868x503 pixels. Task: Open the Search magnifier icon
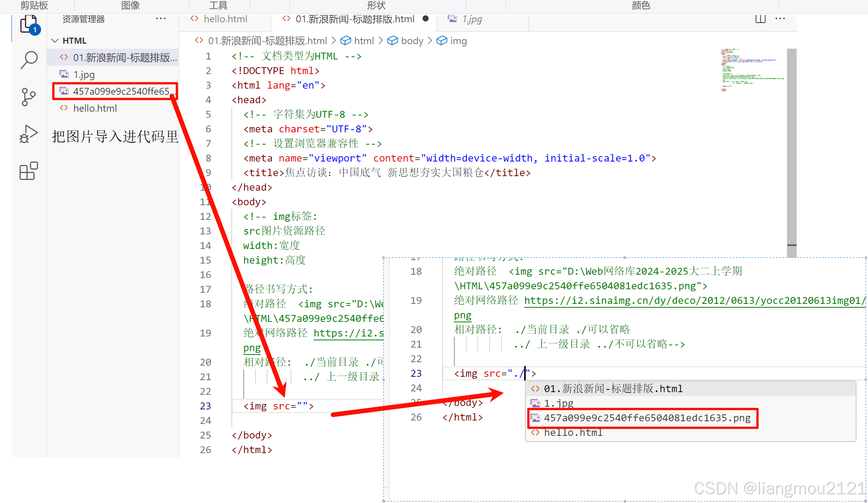pos(29,59)
